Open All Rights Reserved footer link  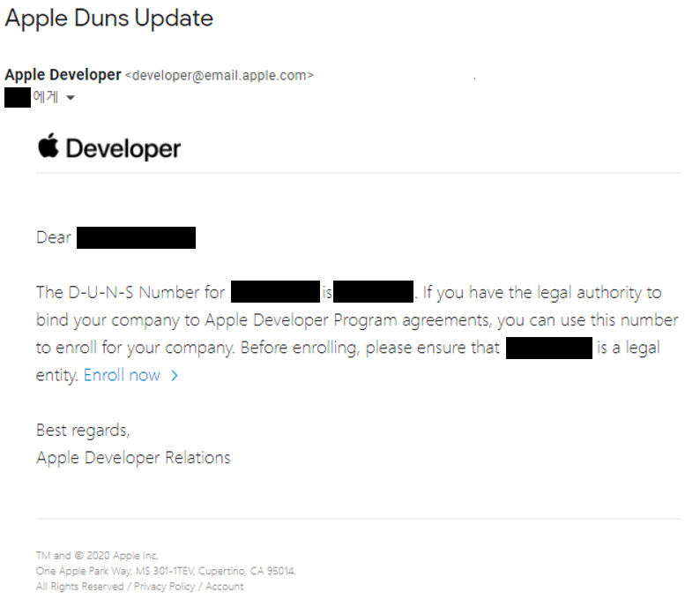79,587
